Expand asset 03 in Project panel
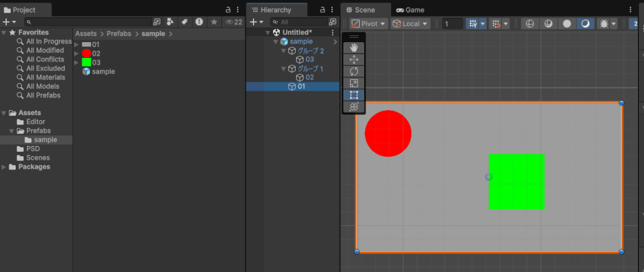Screen dimensions: 644x272 [76, 62]
